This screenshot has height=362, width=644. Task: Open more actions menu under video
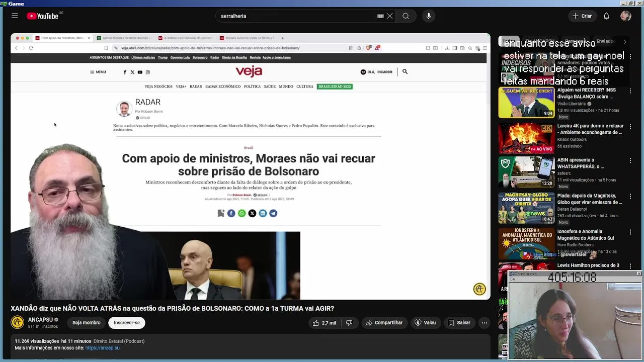(x=484, y=323)
